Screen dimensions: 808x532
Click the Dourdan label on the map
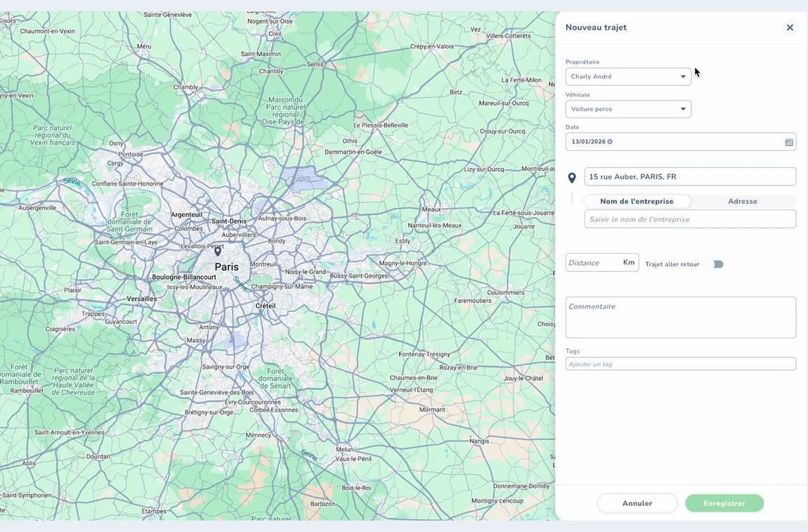pyautogui.click(x=98, y=457)
